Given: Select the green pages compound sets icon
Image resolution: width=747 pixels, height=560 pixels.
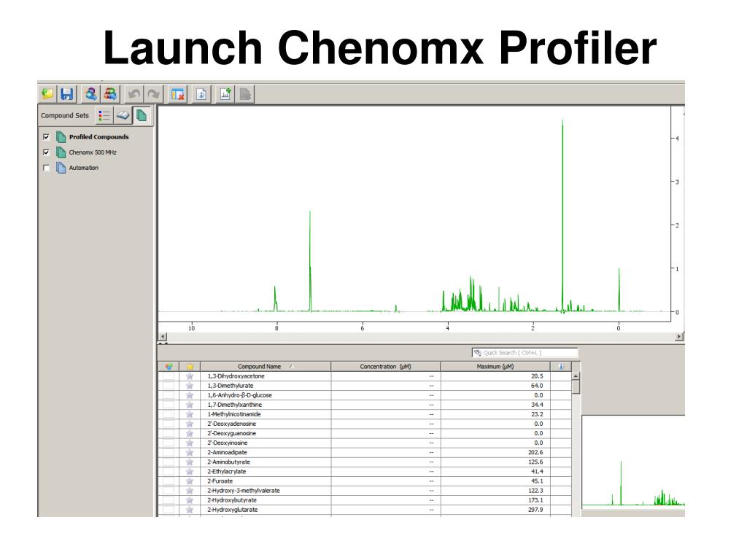Looking at the screenshot, I should tap(142, 115).
